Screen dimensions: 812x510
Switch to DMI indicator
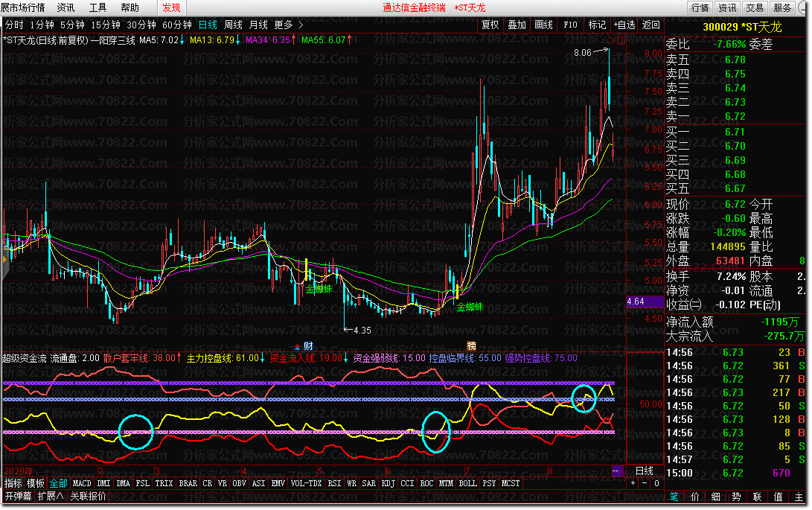[x=104, y=483]
